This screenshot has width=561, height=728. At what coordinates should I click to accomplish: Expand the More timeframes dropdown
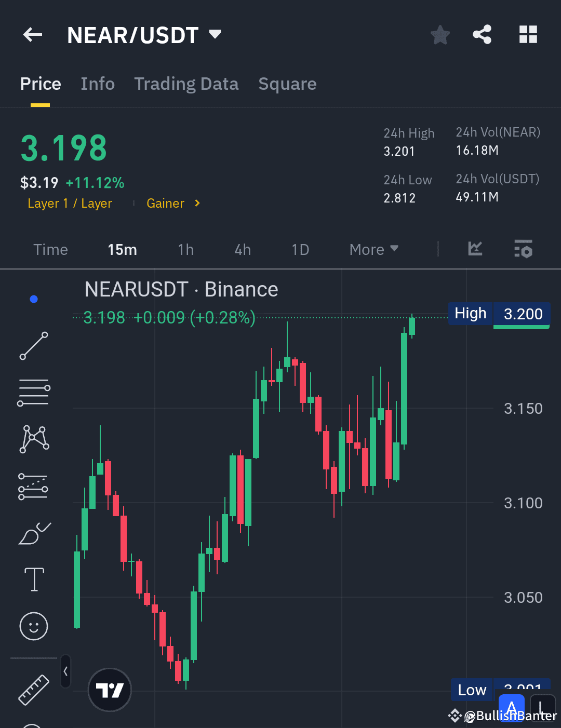point(372,249)
